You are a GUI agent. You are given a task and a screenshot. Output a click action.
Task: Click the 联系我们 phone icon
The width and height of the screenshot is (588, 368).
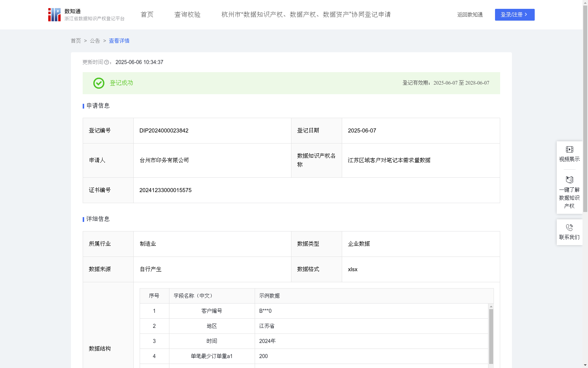point(569,227)
